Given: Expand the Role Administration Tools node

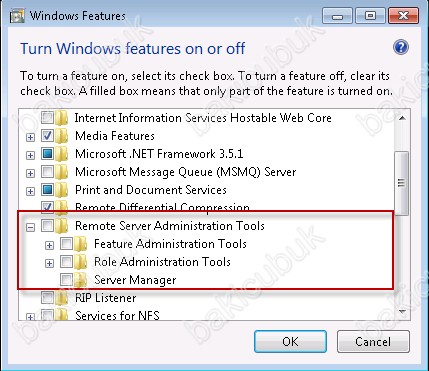Looking at the screenshot, I should [x=50, y=263].
